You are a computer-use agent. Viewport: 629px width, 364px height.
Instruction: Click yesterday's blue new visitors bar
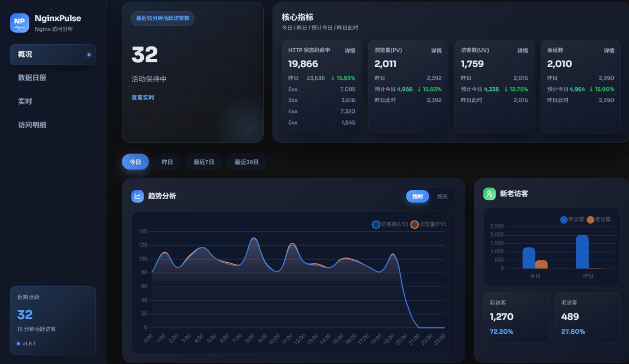coord(582,252)
